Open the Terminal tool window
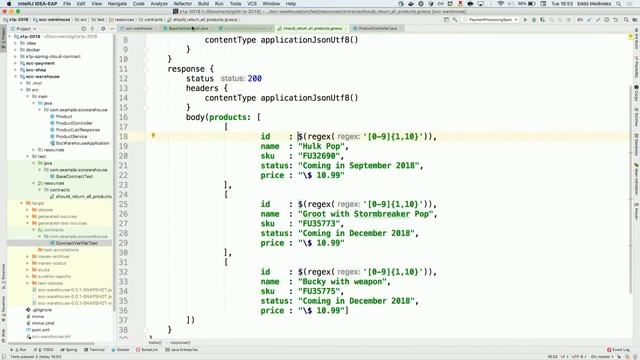640x360 pixels. click(95, 350)
